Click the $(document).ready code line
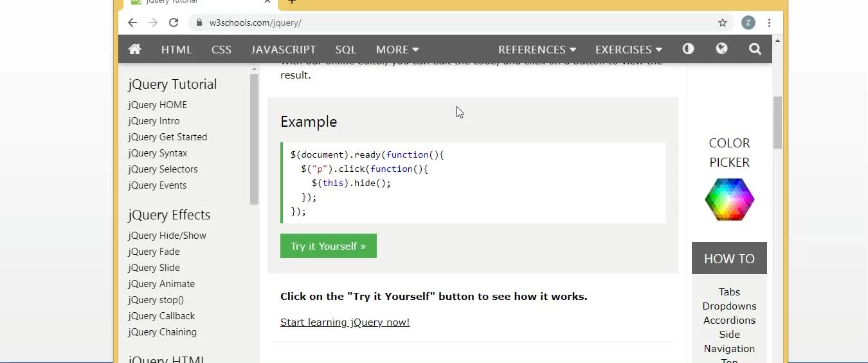868x363 pixels. (x=367, y=154)
